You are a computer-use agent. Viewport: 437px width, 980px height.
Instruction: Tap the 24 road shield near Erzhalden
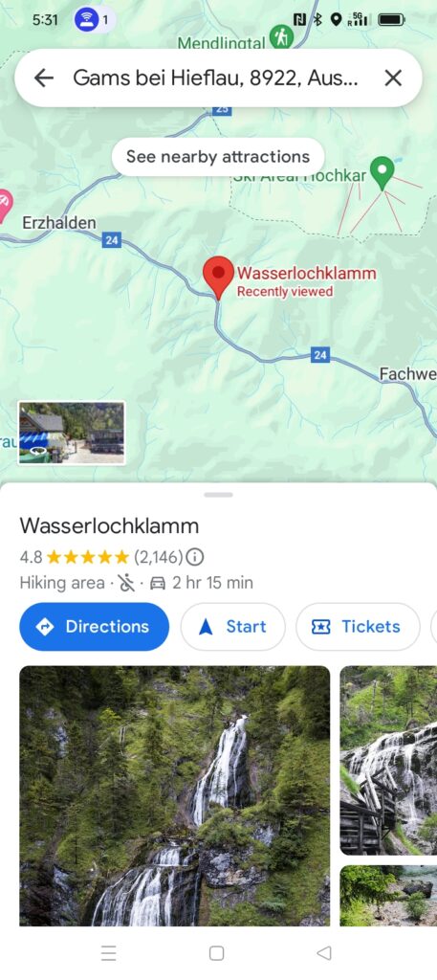point(111,239)
